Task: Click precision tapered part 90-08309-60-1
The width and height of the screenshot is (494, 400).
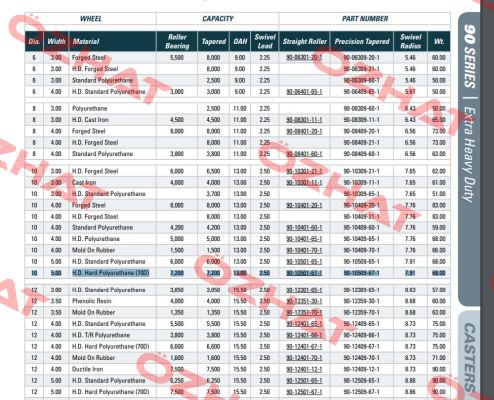Action: [361, 109]
